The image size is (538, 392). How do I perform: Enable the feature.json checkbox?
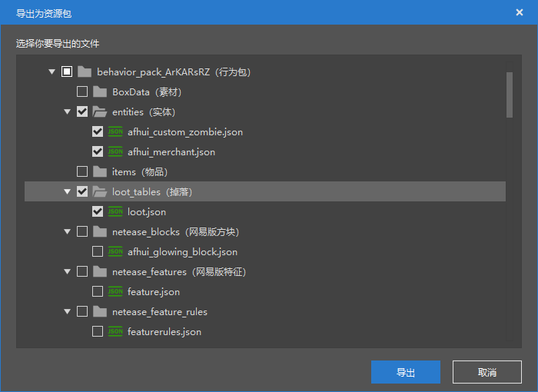pos(98,291)
